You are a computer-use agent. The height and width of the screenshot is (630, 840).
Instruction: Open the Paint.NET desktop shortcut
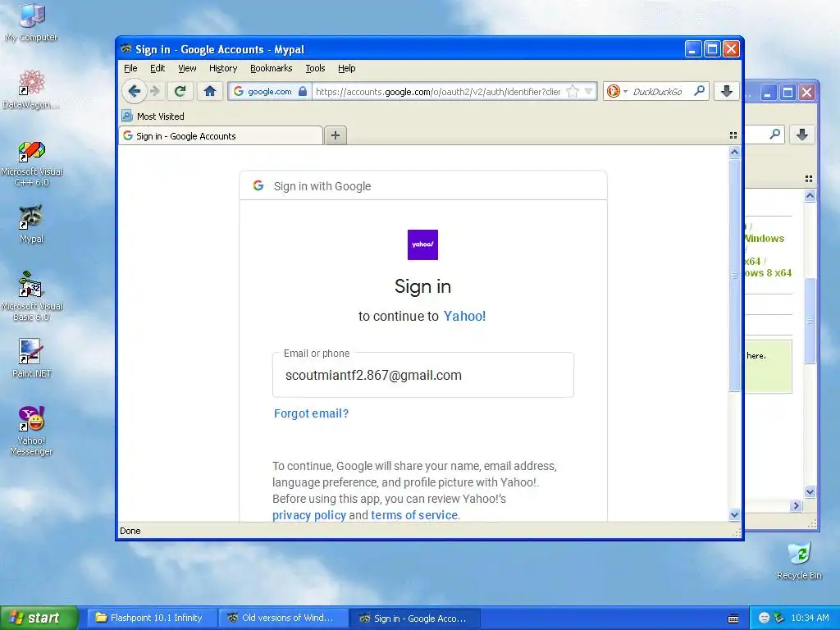click(x=31, y=358)
